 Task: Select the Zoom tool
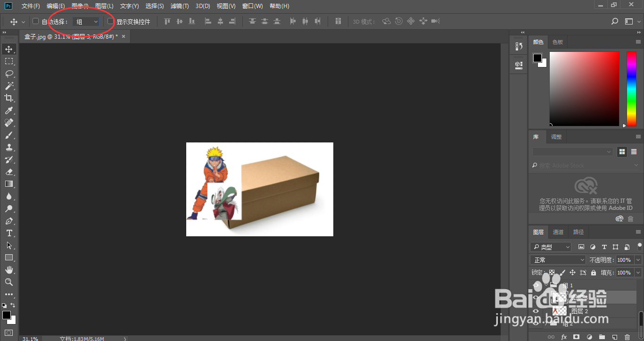click(x=9, y=282)
